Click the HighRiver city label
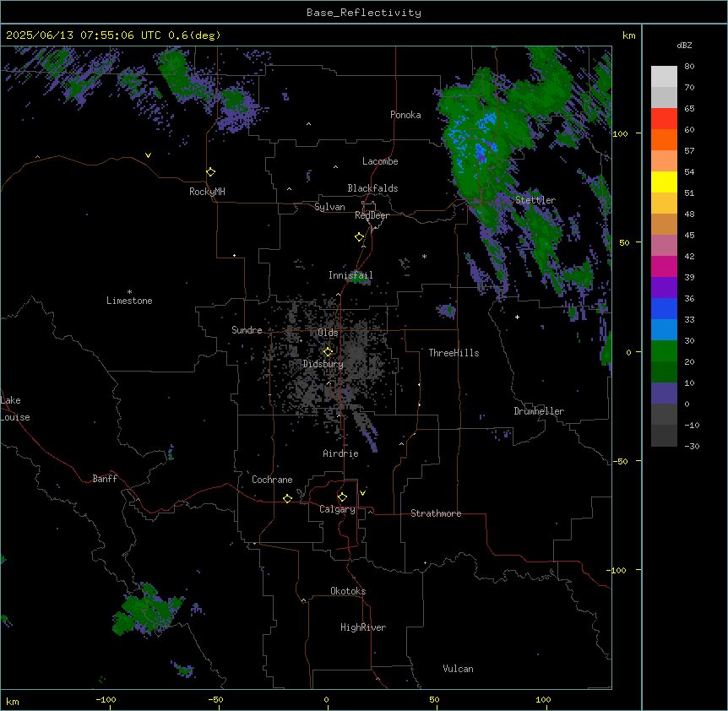Viewport: 728px width, 711px height. point(363,627)
